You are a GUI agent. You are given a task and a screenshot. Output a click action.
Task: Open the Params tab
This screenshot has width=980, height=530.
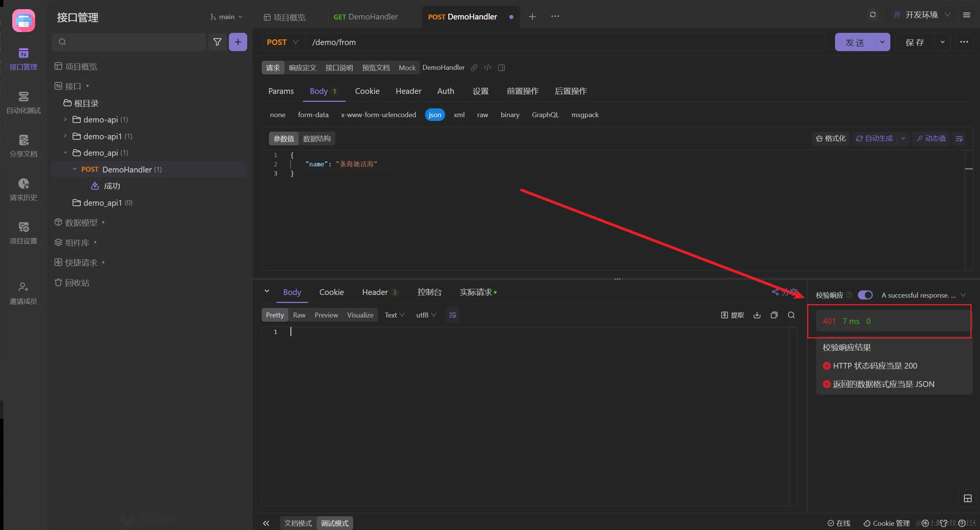281,91
